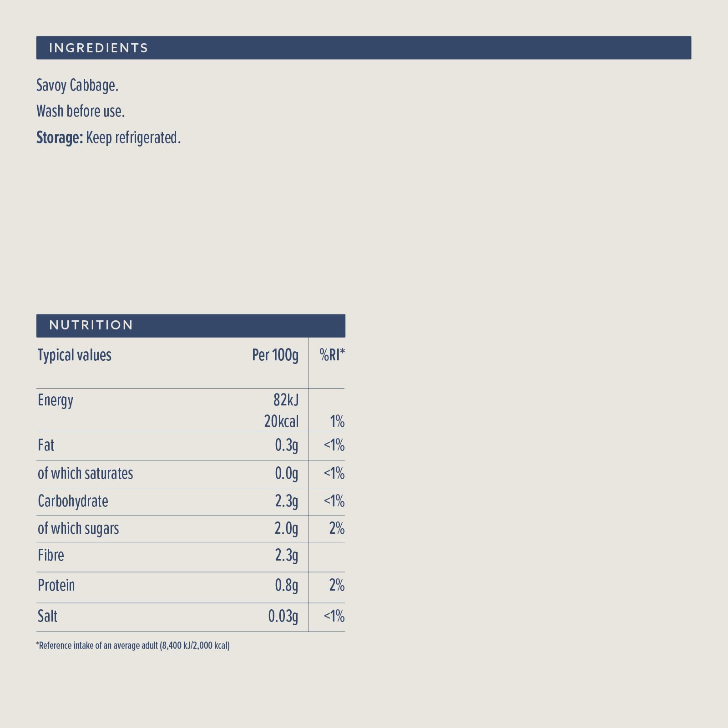728x728 pixels.
Task: Click the INGREDIENTS header bar
Action: pyautogui.click(x=363, y=48)
